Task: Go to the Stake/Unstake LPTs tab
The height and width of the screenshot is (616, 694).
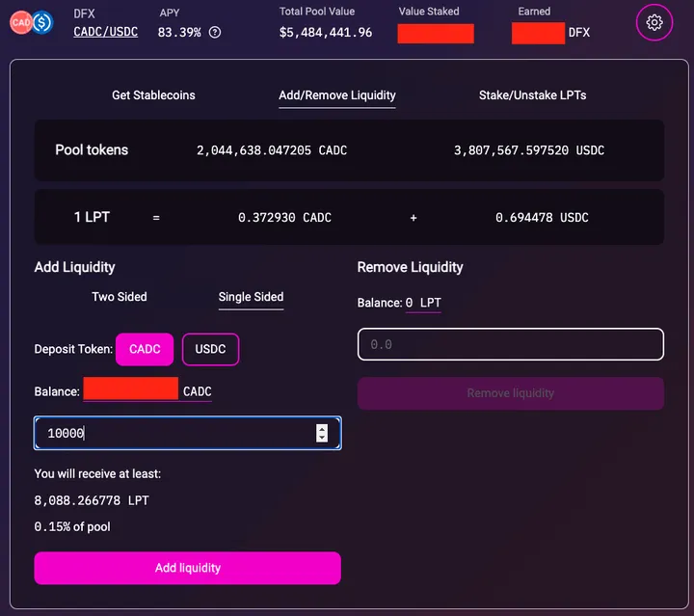Action: [532, 95]
